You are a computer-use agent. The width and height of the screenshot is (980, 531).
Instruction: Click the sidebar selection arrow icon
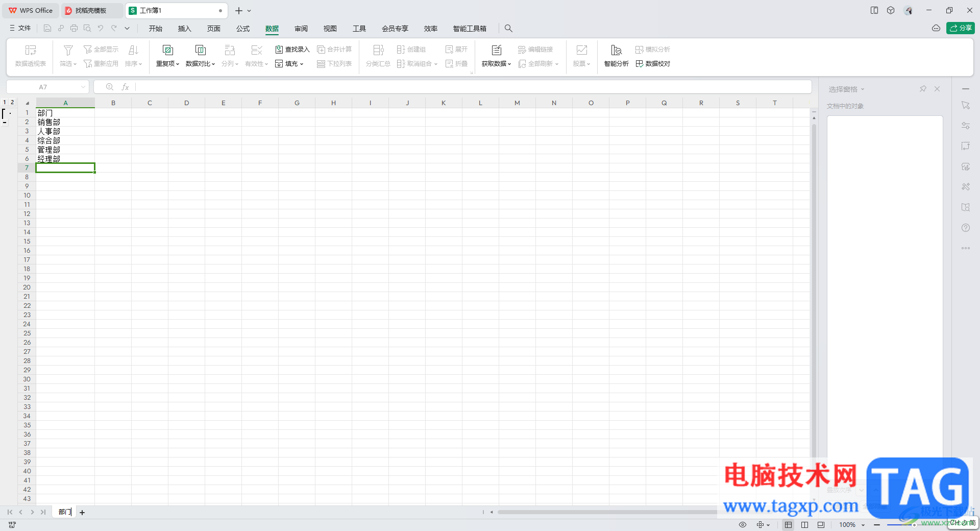[x=966, y=105]
